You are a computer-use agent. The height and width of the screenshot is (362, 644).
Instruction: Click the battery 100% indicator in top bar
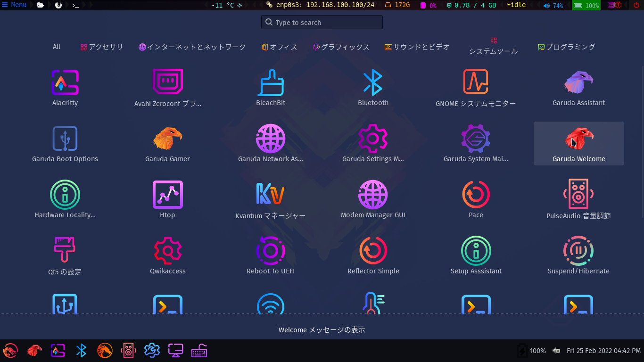pos(586,6)
